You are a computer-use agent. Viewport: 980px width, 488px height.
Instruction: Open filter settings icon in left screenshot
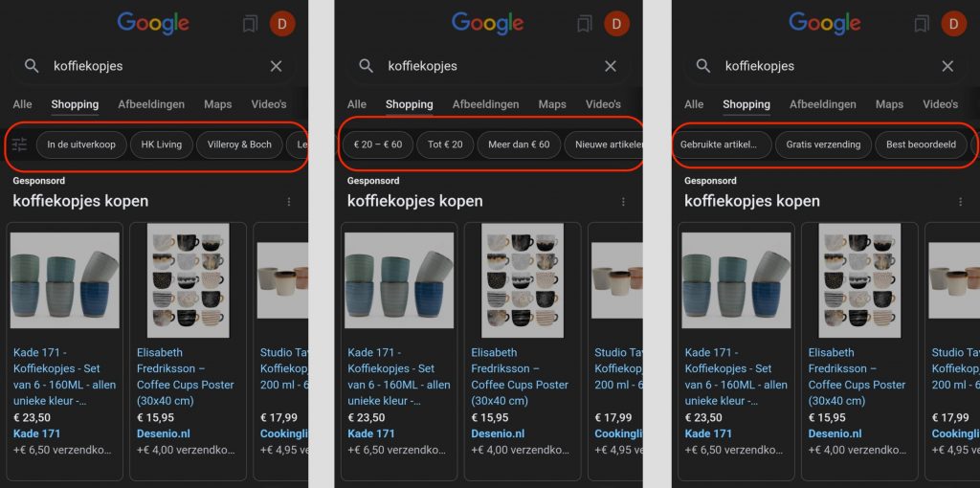click(20, 144)
